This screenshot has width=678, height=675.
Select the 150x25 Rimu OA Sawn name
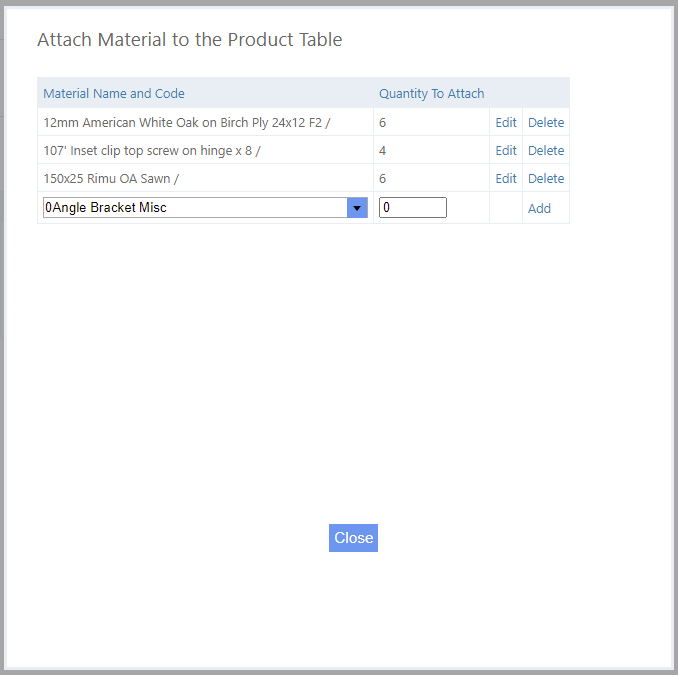click(111, 178)
